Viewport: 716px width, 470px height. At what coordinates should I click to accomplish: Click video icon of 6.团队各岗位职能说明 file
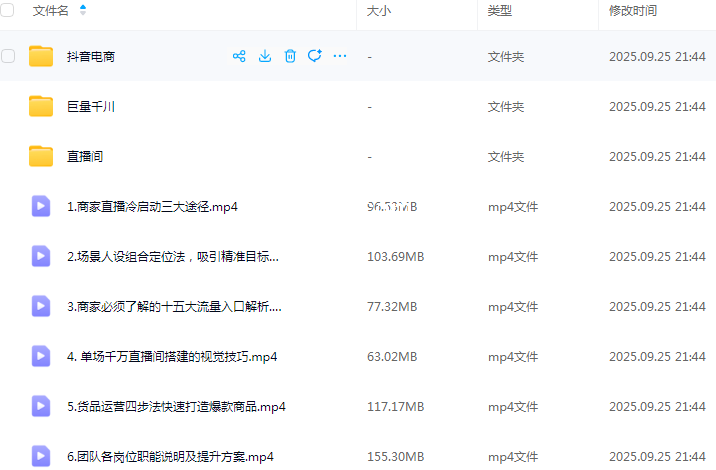[x=41, y=456]
